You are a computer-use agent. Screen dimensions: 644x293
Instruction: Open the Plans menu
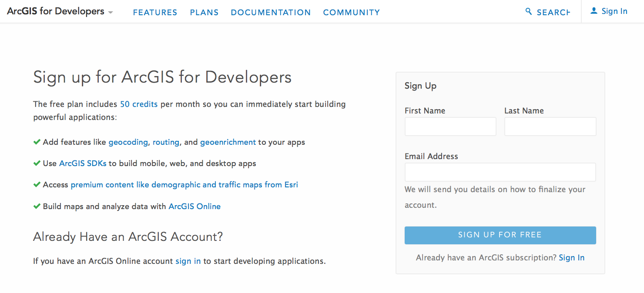pyautogui.click(x=204, y=13)
